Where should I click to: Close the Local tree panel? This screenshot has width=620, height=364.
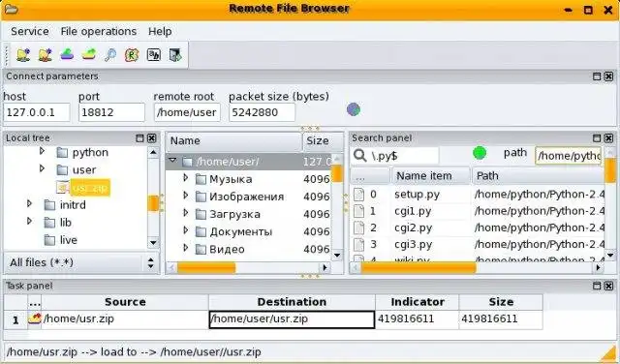point(152,137)
